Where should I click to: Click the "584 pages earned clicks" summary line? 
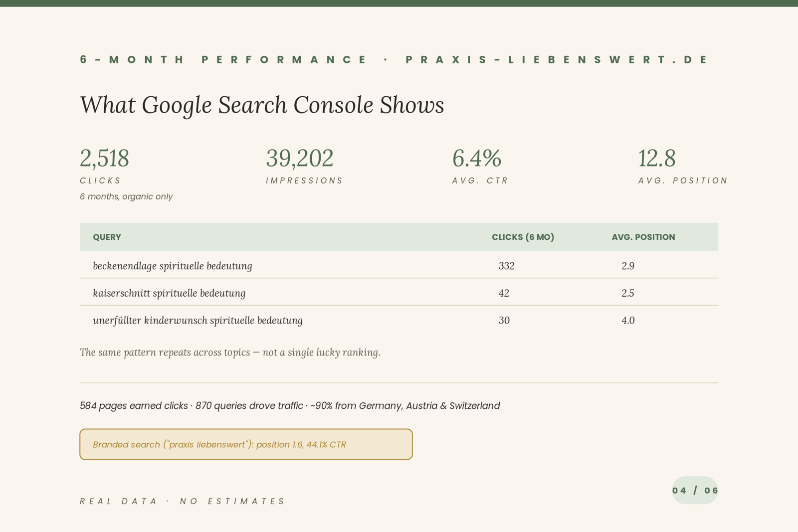tap(290, 406)
